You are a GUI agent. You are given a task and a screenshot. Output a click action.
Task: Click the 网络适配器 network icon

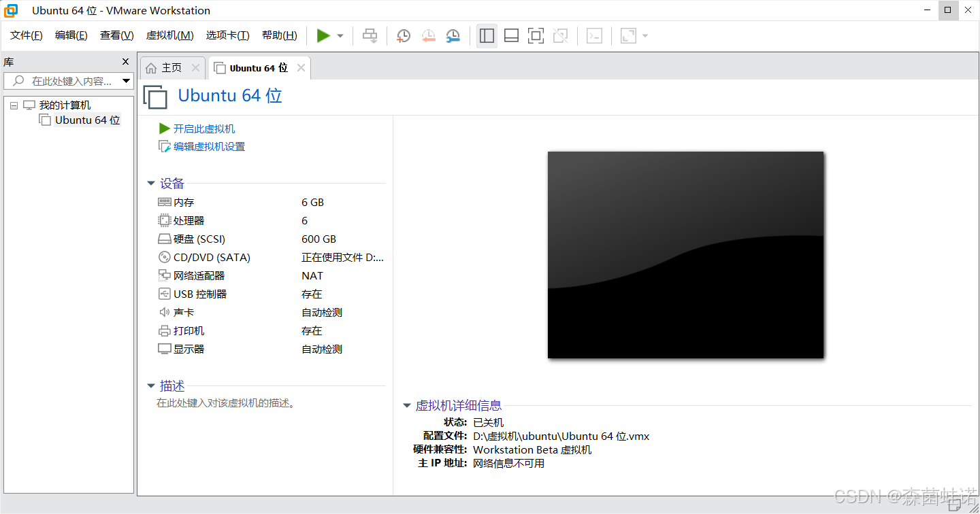(x=164, y=275)
